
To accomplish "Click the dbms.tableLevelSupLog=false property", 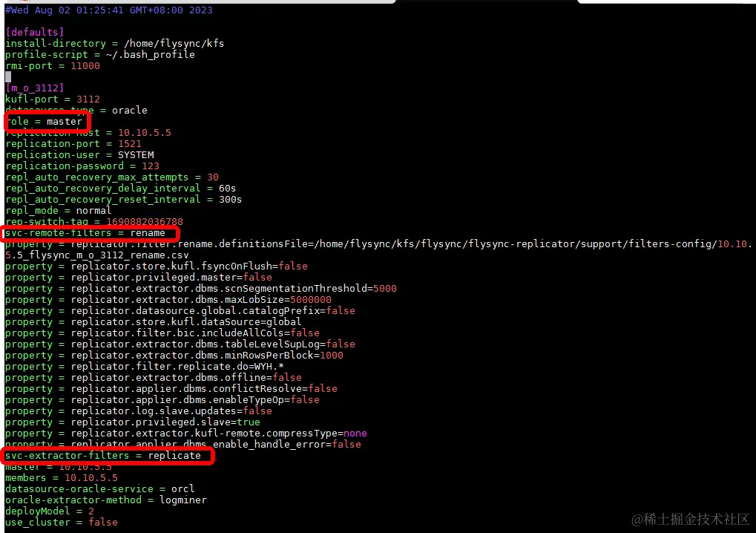I will [x=180, y=344].
